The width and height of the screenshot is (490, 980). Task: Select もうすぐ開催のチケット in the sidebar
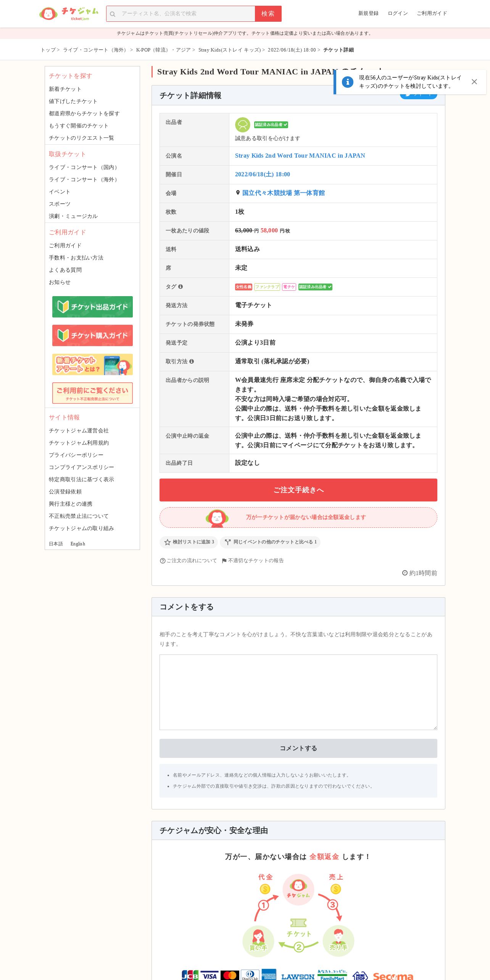pos(79,126)
